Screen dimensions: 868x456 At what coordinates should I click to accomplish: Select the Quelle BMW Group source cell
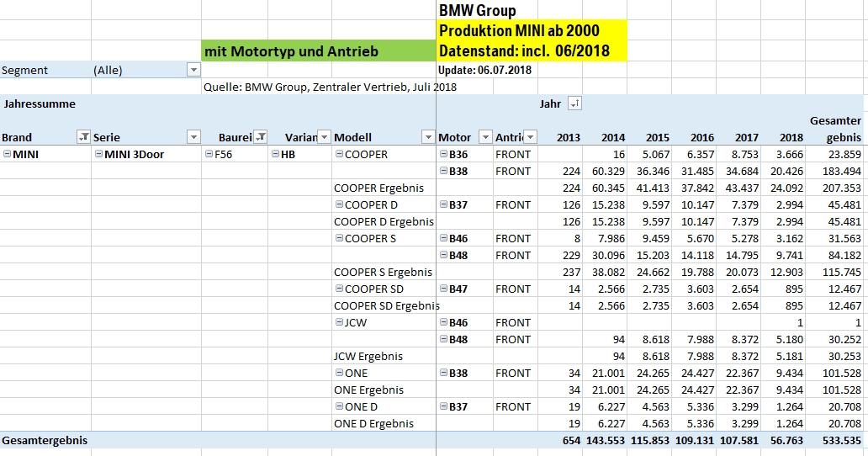(x=330, y=87)
